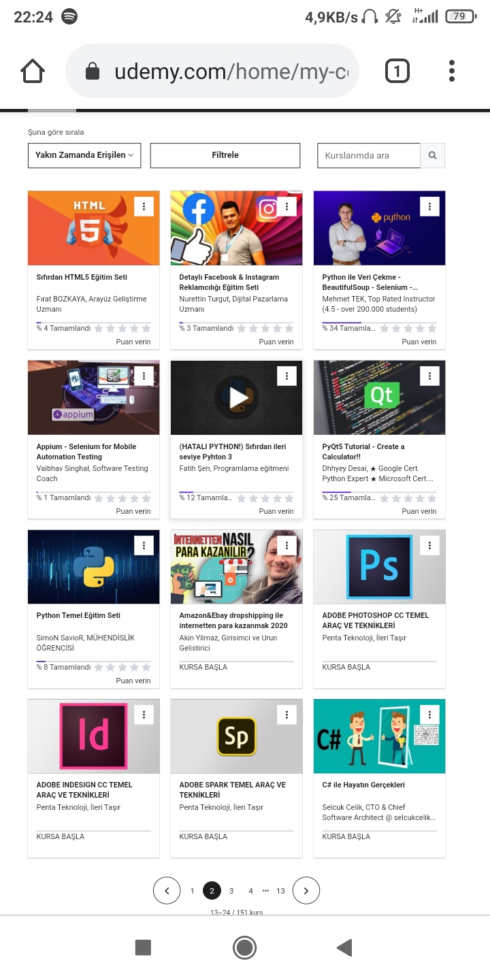Open Facebook & Instagram course thumbnail
The image size is (490, 980).
click(x=237, y=228)
